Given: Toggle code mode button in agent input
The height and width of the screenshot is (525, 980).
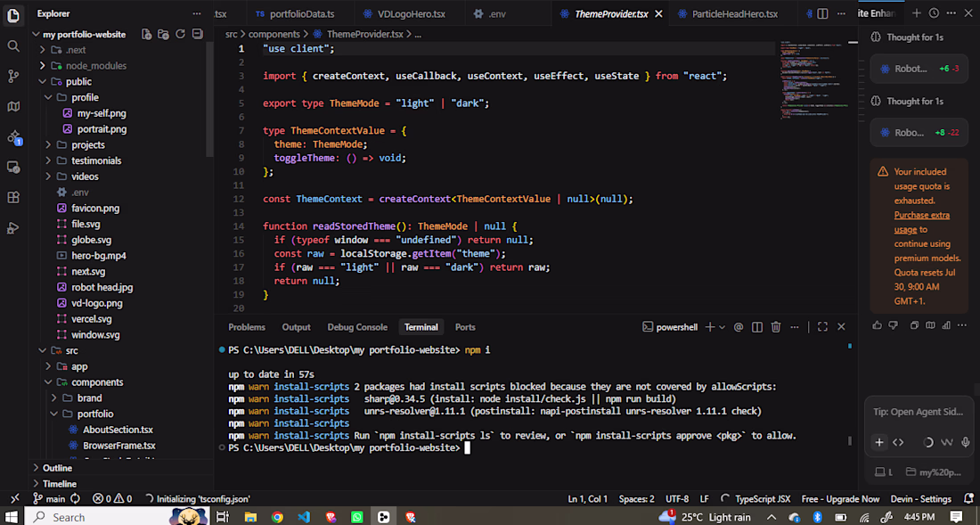Looking at the screenshot, I should 898,442.
